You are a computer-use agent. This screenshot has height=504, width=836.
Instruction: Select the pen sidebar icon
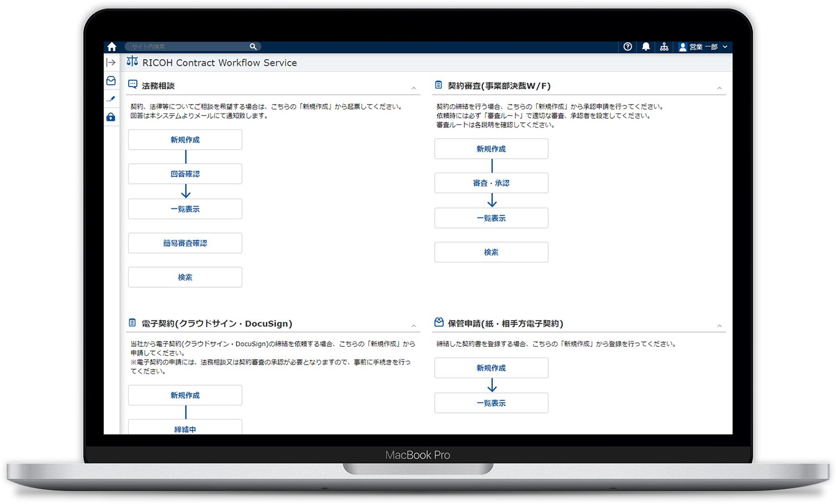[x=111, y=99]
